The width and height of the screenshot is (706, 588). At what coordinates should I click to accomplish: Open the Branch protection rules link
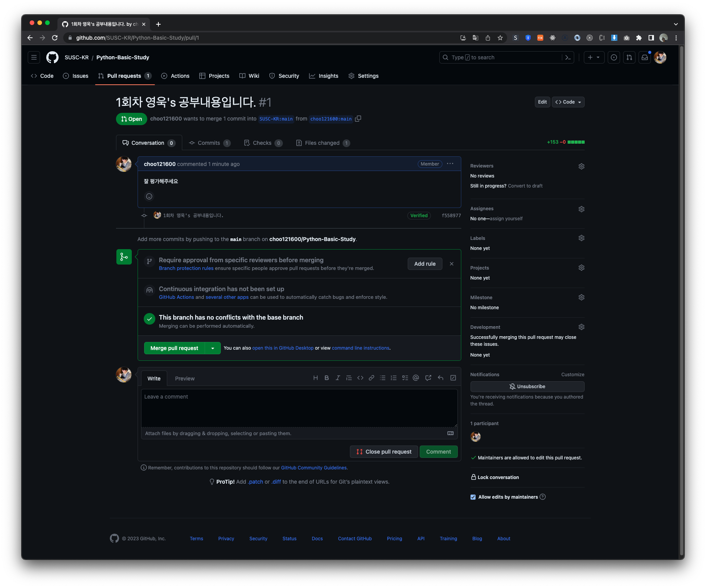pos(186,268)
